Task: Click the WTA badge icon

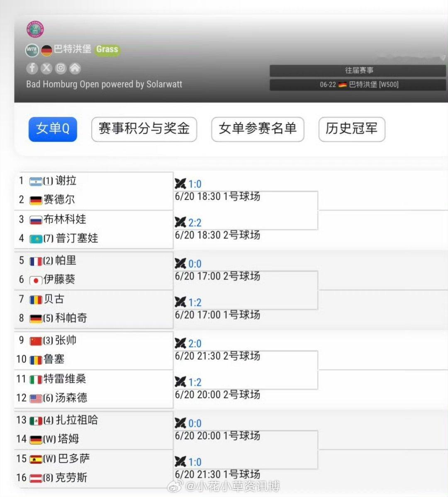Action: pyautogui.click(x=32, y=50)
